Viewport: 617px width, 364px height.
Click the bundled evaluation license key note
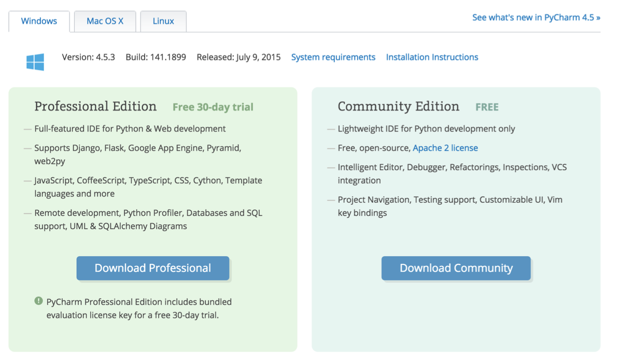[x=138, y=308]
